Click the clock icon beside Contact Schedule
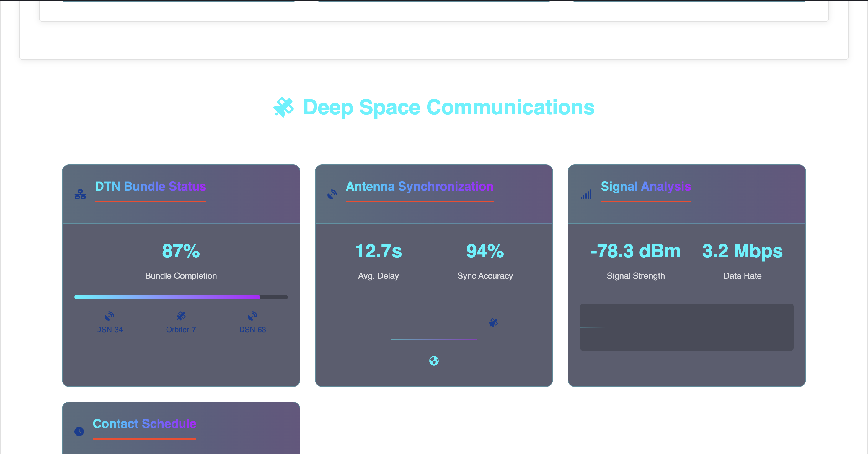Image resolution: width=868 pixels, height=454 pixels. coord(79,432)
